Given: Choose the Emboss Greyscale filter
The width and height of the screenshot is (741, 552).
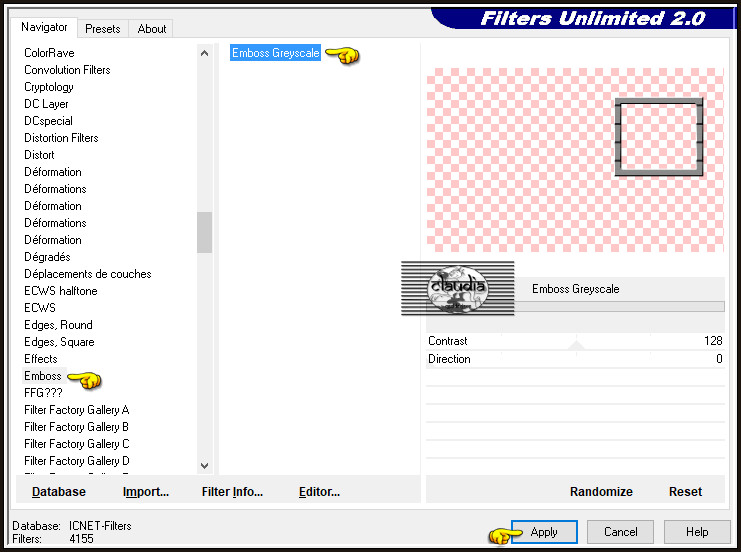Looking at the screenshot, I should point(276,53).
